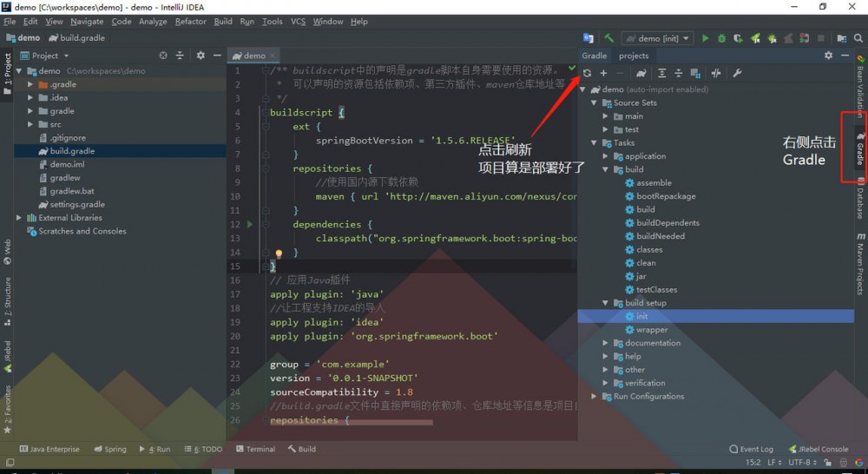Toggle the Structure side stripe button

(x=7, y=304)
